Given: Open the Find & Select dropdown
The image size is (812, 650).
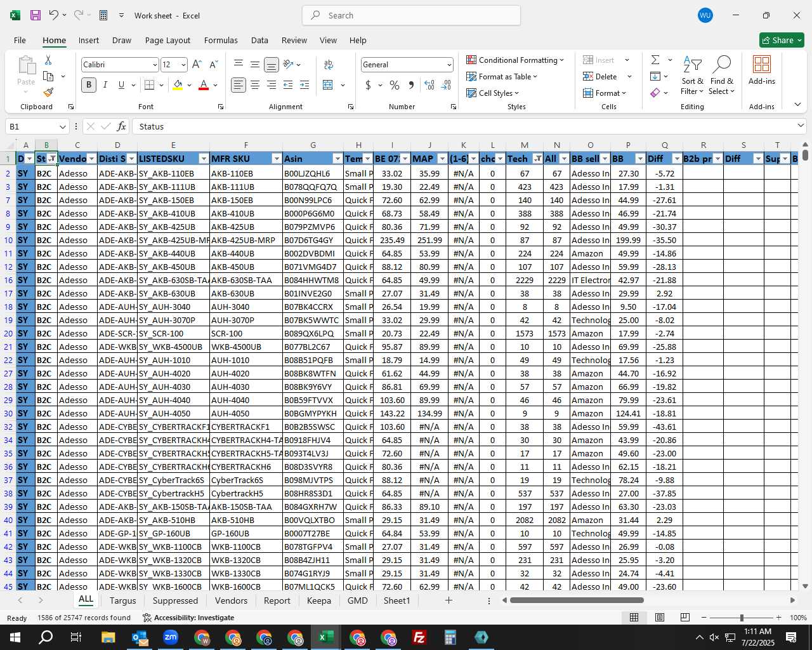Looking at the screenshot, I should 722,76.
